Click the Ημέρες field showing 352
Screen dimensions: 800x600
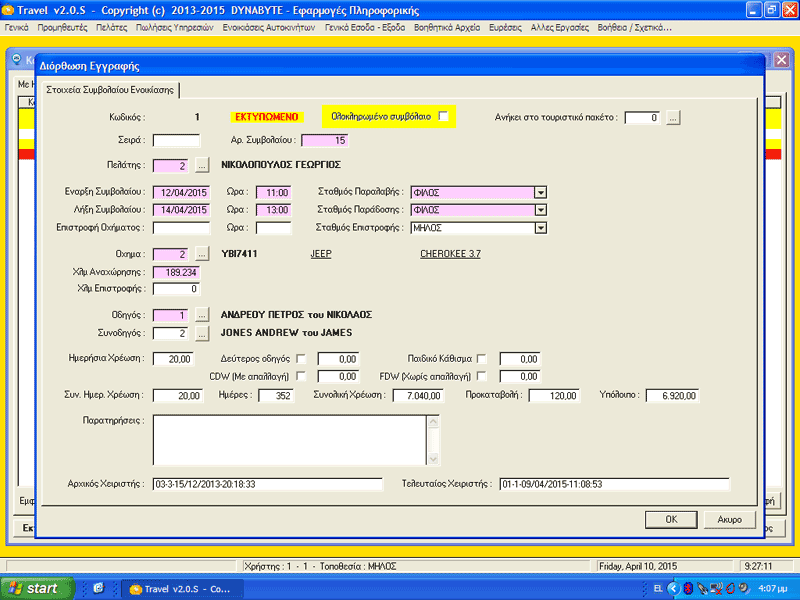pos(276,395)
